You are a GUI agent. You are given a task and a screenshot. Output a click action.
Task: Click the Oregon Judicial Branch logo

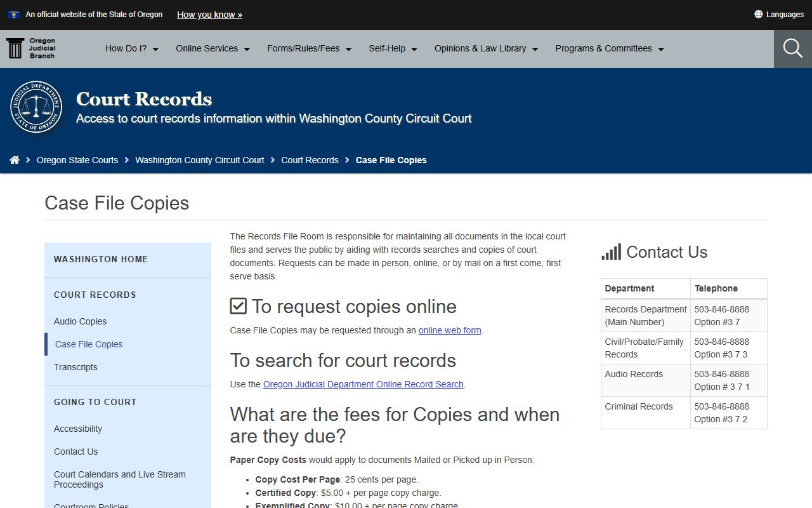tap(30, 48)
